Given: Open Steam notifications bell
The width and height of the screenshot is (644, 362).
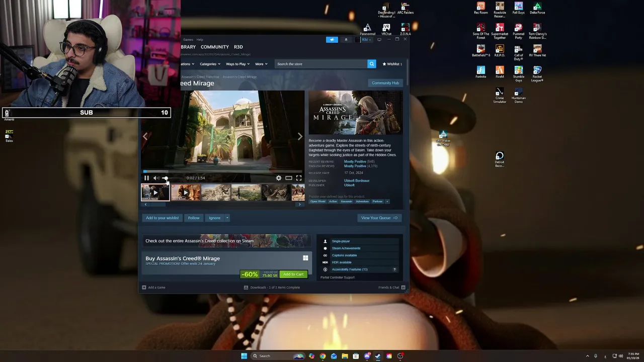Looking at the screenshot, I should coord(346,40).
